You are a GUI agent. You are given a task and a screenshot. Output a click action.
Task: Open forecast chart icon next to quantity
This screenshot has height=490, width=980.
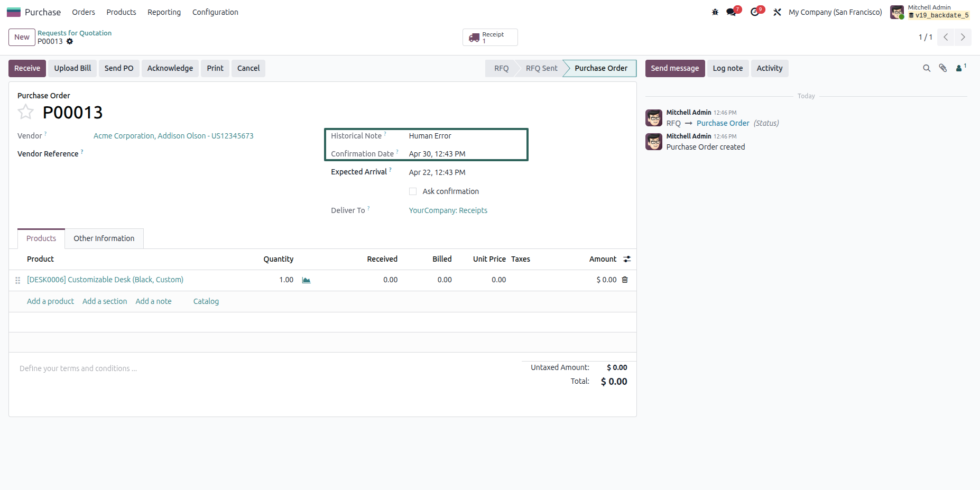coord(306,280)
